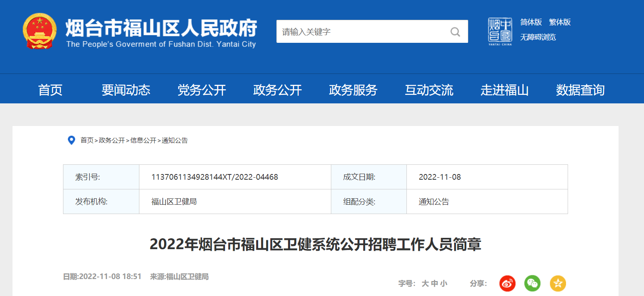Click the 索引号 label cell
The width and height of the screenshot is (644, 296).
pyautogui.click(x=101, y=177)
